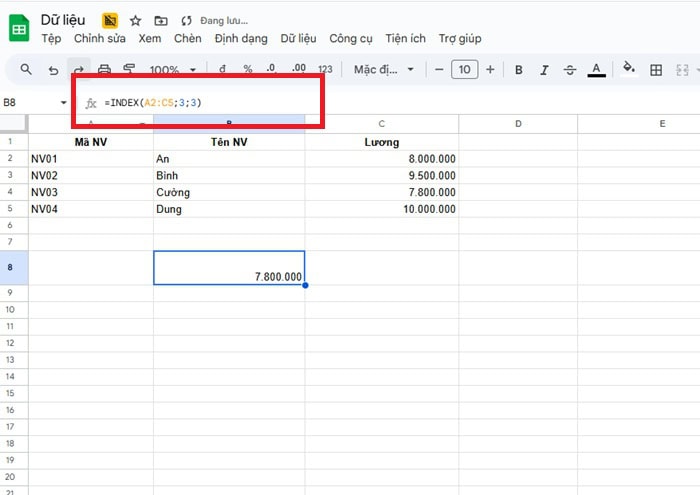Open the Xem menu
The image size is (700, 495).
coord(150,39)
